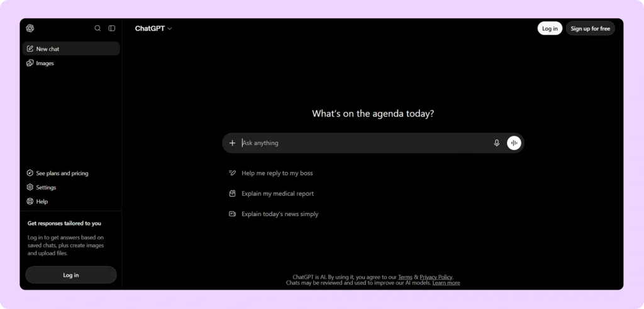644x309 pixels.
Task: Click Sign up for free button
Action: [x=590, y=28]
